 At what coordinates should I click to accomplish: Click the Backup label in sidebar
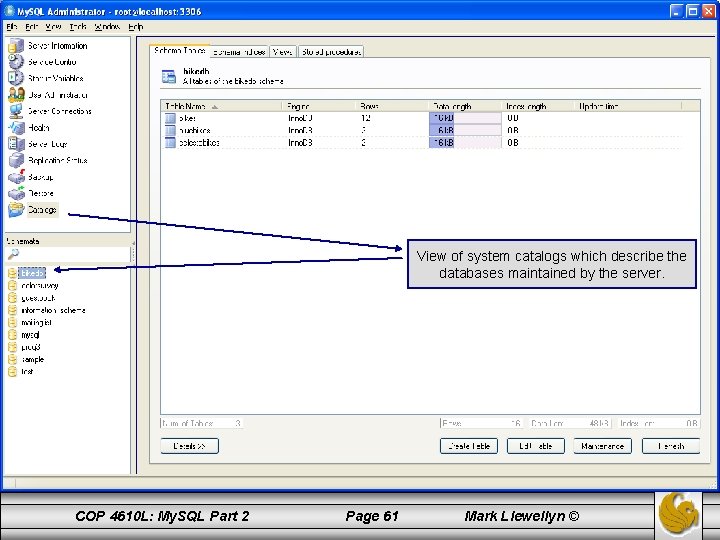(40, 177)
